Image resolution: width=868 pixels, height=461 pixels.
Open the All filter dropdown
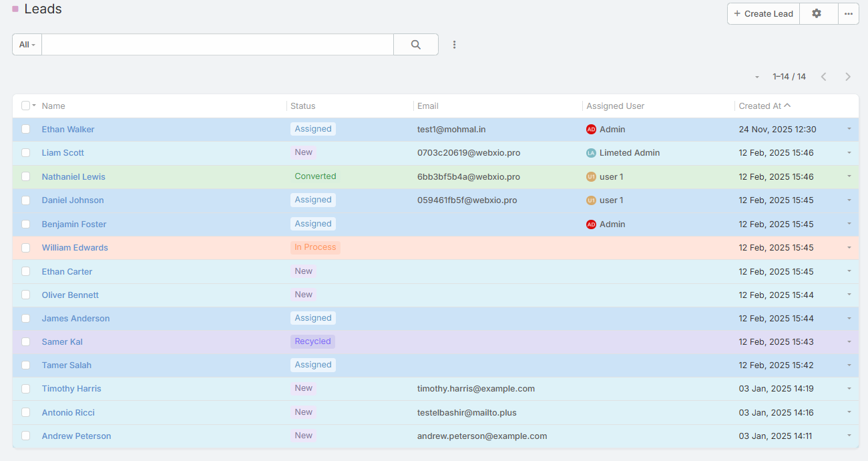(x=27, y=45)
